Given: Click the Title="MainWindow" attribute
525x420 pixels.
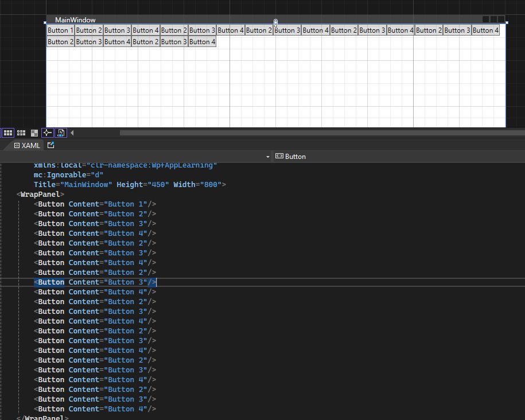Looking at the screenshot, I should pos(73,185).
